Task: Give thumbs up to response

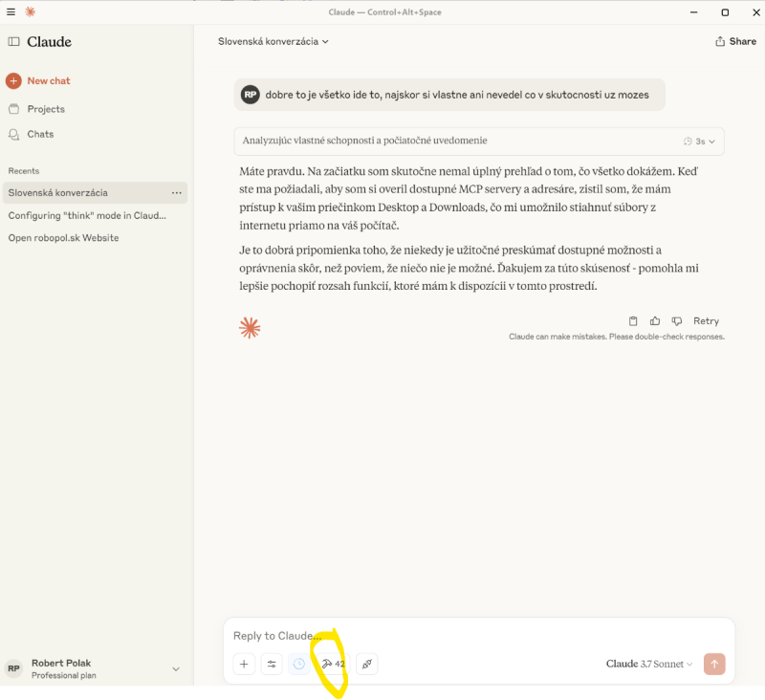Action: pos(655,321)
